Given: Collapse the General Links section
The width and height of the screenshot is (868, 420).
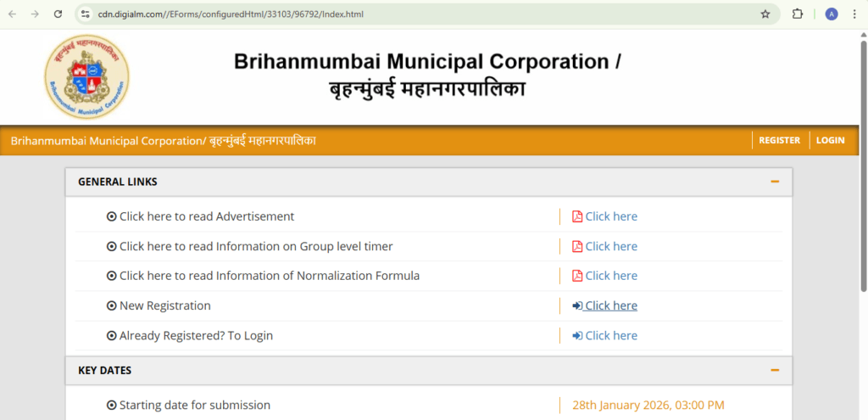Looking at the screenshot, I should 775,182.
